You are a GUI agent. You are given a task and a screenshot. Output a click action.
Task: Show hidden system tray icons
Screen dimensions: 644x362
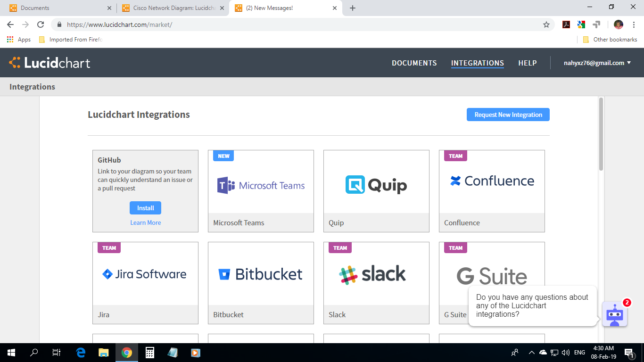(532, 353)
